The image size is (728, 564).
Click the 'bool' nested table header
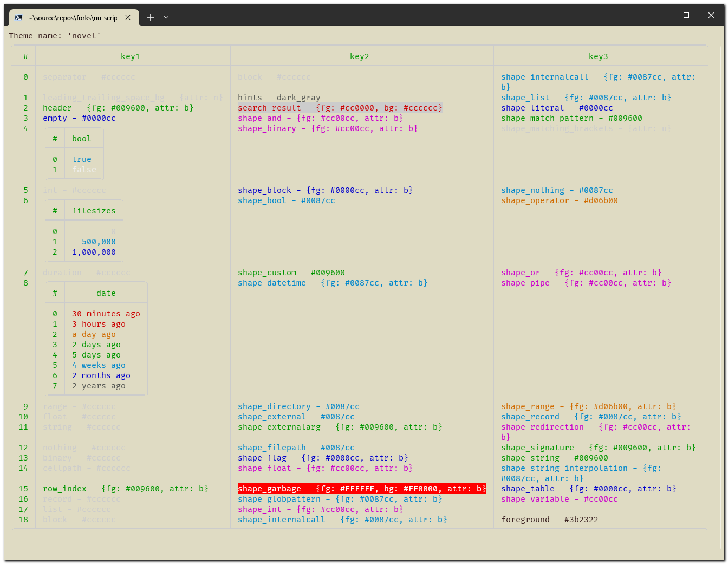82,139
